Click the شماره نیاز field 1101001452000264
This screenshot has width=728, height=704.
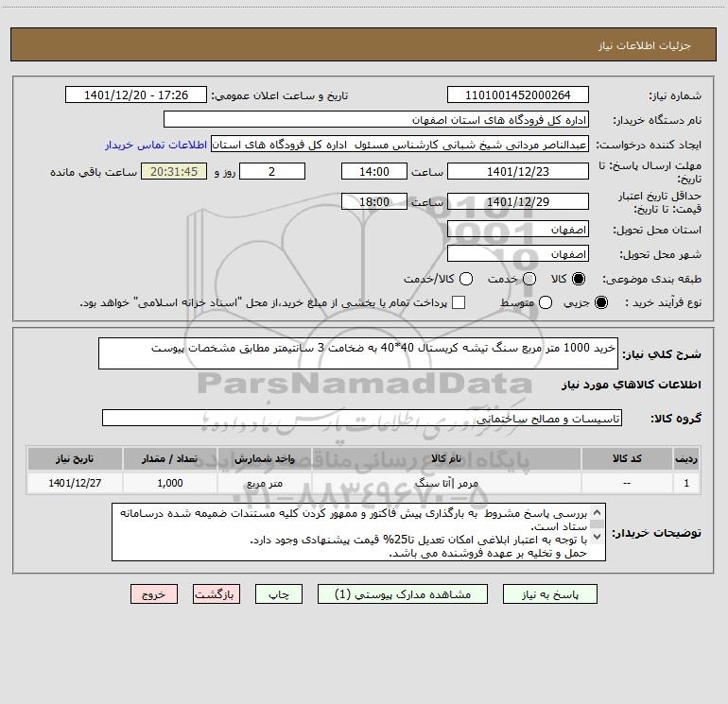[x=518, y=95]
